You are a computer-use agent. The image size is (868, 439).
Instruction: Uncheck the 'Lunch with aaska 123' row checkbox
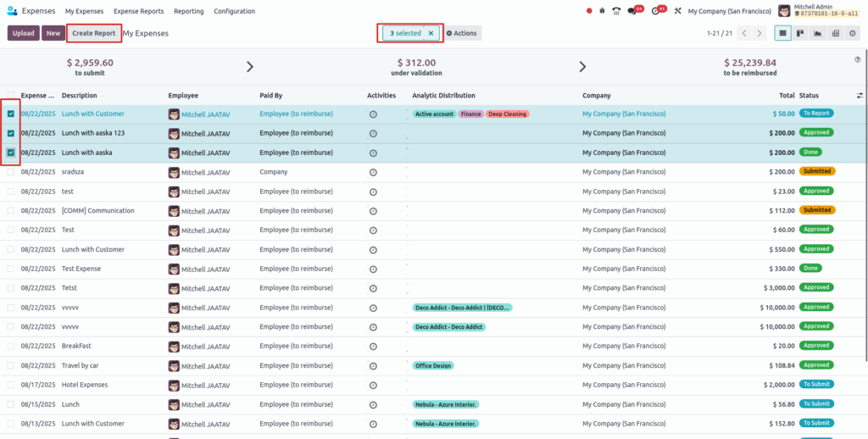(11, 133)
